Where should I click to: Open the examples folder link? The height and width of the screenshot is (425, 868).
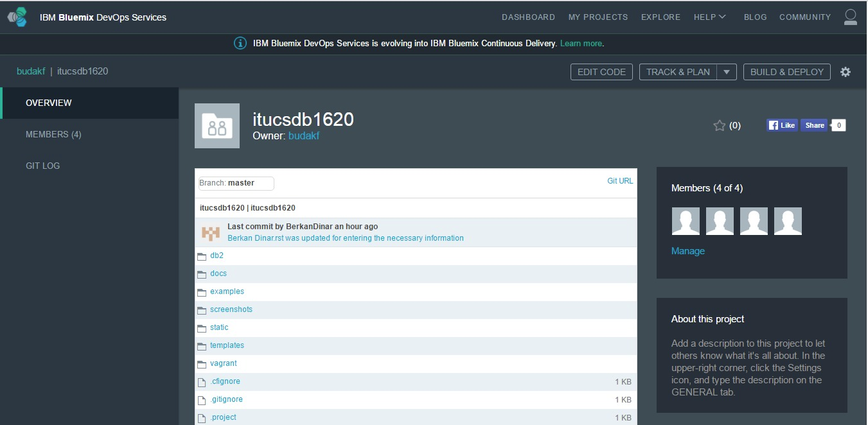[227, 291]
